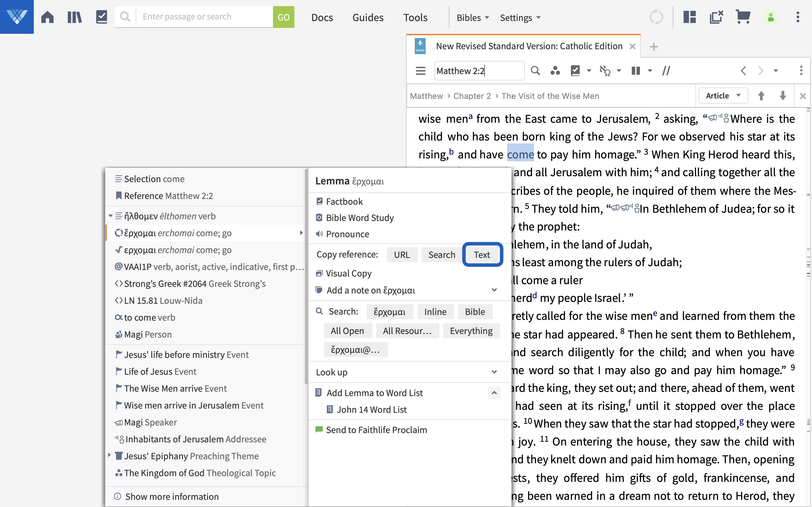Collapse the ἦλθομεν verb group

point(110,216)
